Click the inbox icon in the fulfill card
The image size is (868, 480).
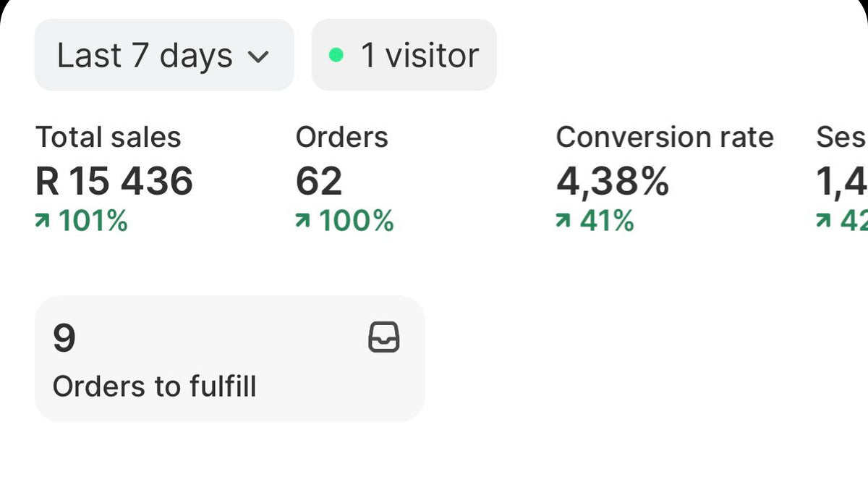click(x=383, y=338)
